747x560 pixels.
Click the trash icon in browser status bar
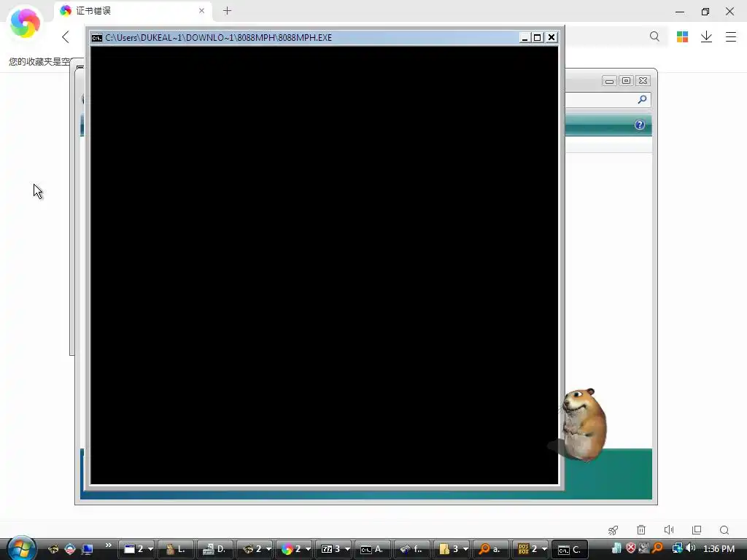coord(641,530)
